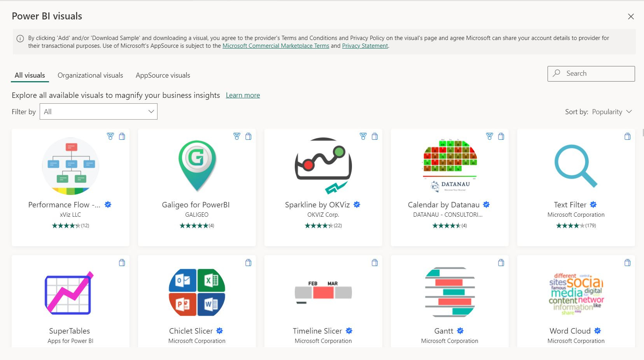Click the DATANAU - CONSULTORI... publisher name
Viewport: 644px width, 360px height.
click(448, 215)
